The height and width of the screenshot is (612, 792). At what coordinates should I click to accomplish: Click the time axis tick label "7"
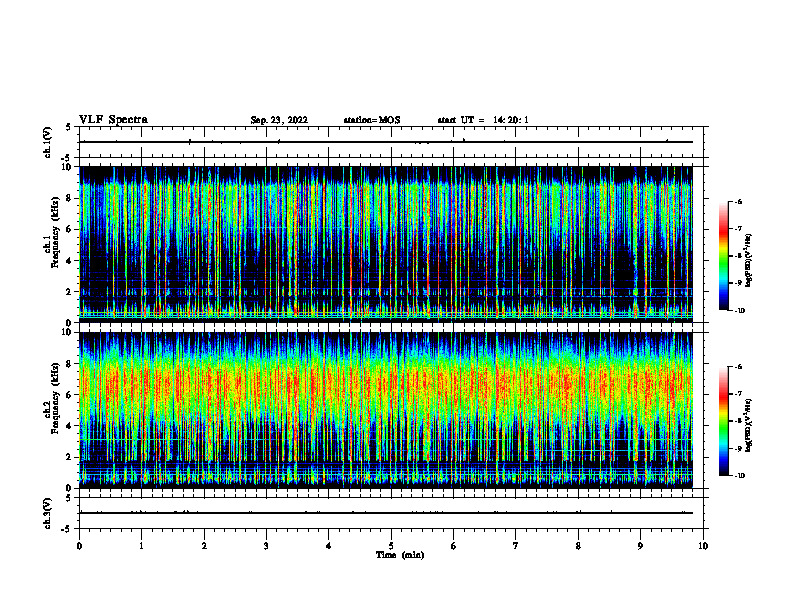[516, 546]
